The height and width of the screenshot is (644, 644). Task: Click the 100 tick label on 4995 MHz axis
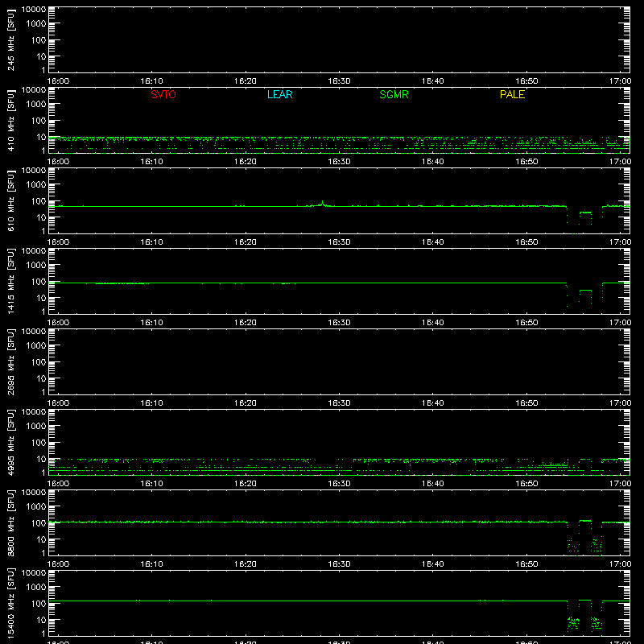tap(39, 443)
